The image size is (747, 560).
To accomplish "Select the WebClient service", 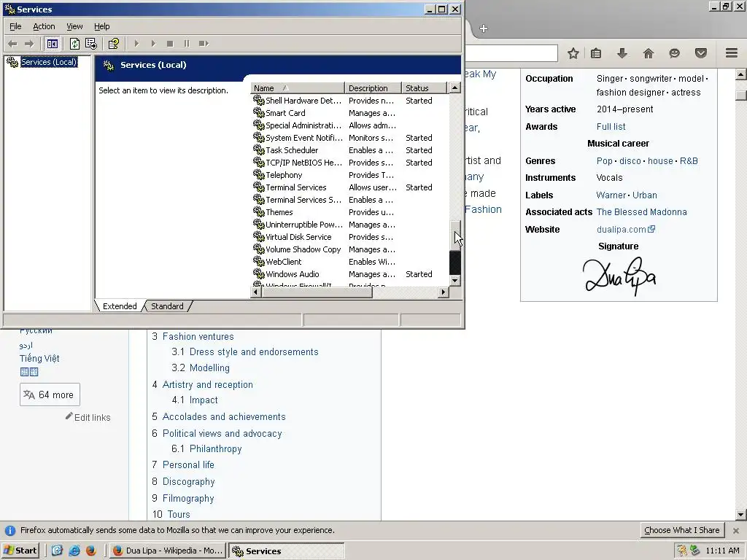I will (349, 262).
